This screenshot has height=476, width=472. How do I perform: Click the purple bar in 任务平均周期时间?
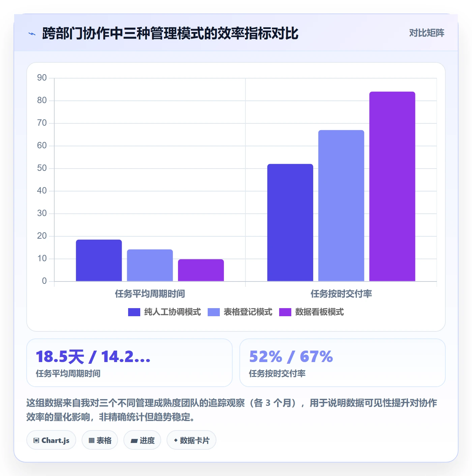201,270
